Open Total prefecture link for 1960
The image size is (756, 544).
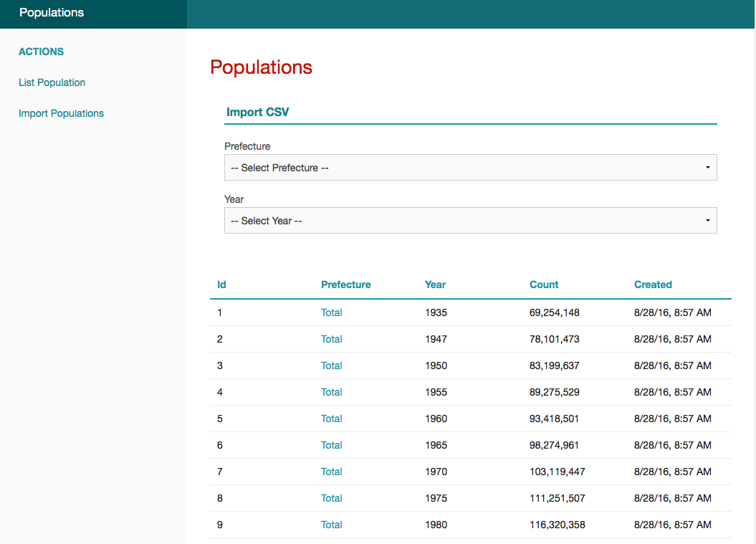click(332, 419)
